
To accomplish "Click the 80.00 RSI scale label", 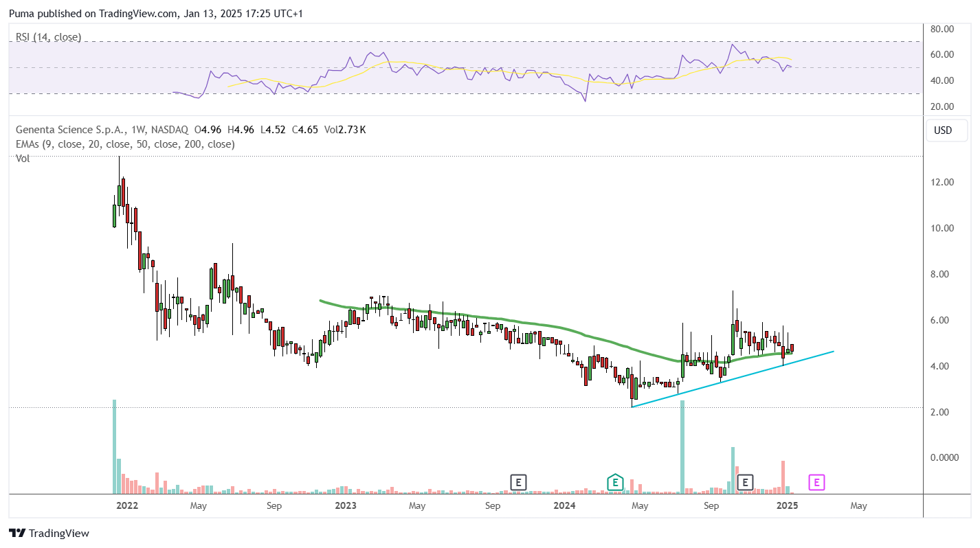I will 943,30.
